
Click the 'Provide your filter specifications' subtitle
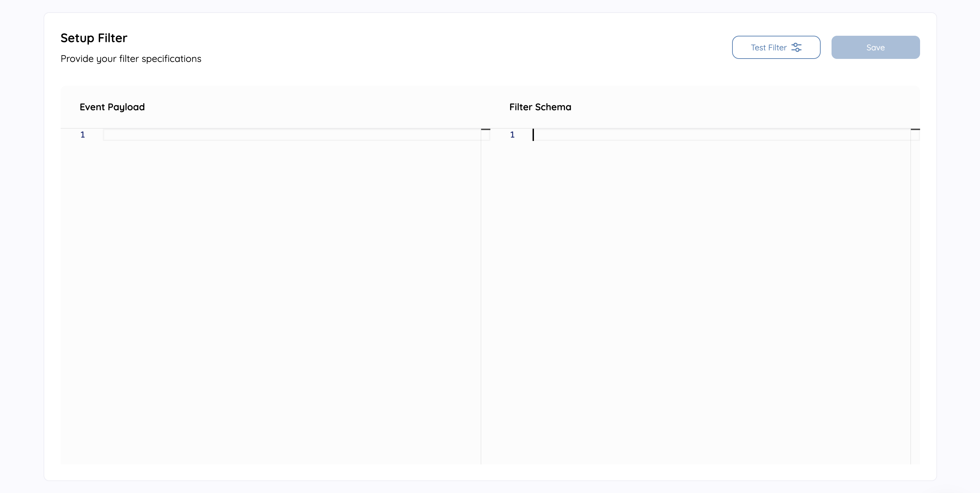(130, 59)
